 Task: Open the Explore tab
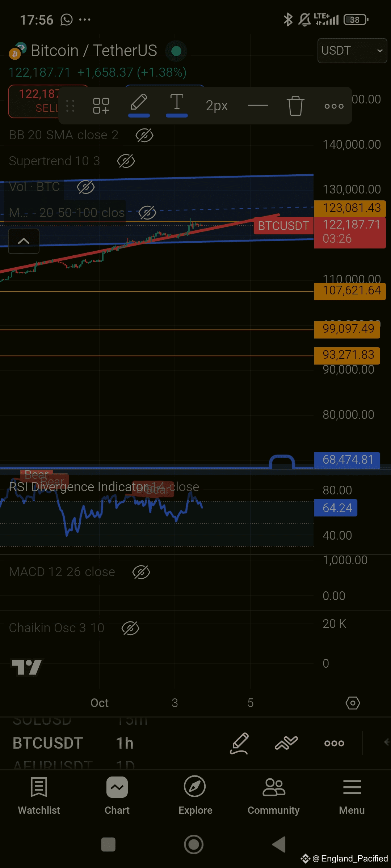(x=195, y=796)
